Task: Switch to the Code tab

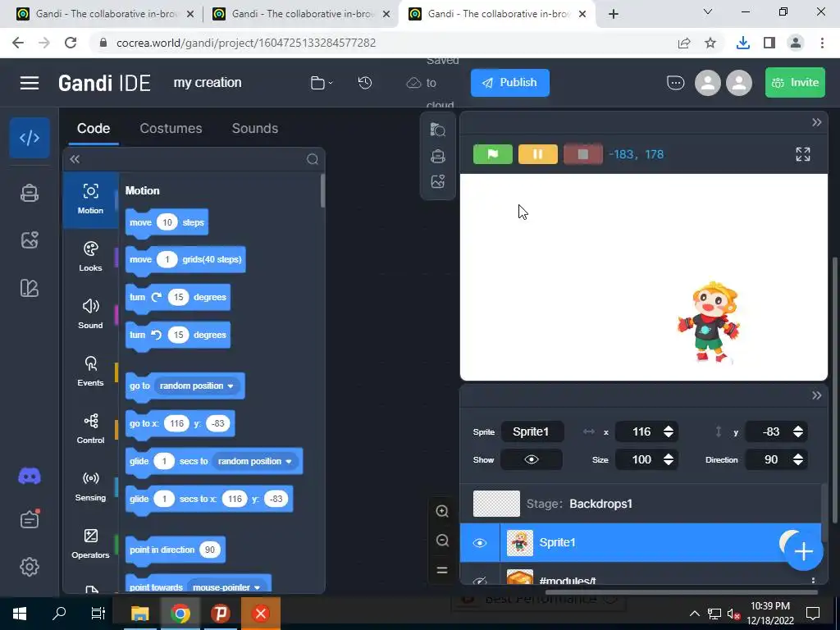Action: [94, 129]
